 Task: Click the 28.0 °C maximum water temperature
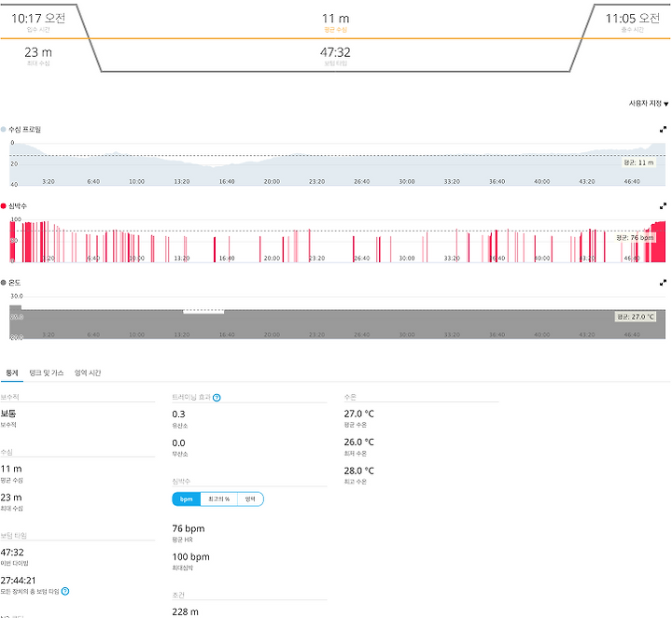[359, 471]
